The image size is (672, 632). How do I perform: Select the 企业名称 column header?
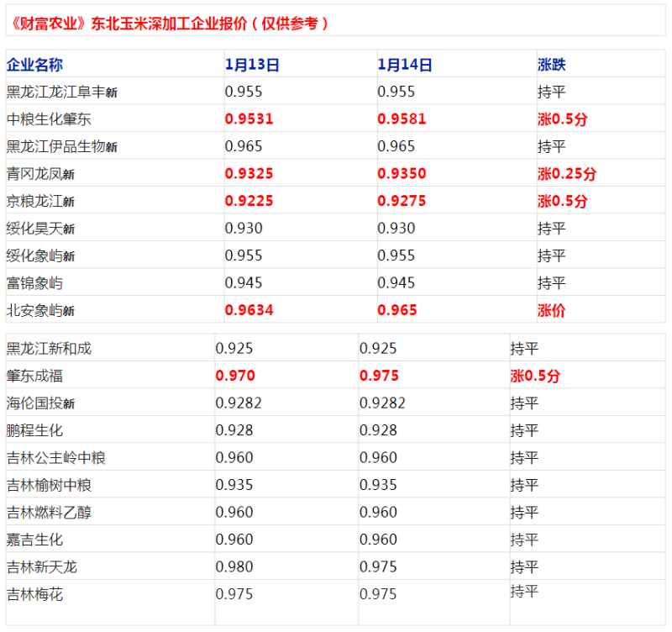coord(34,65)
